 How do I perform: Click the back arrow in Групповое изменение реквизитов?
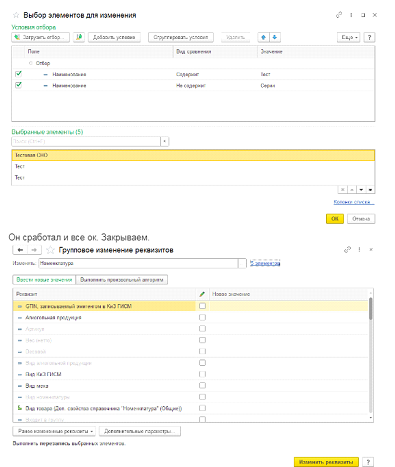20,250
